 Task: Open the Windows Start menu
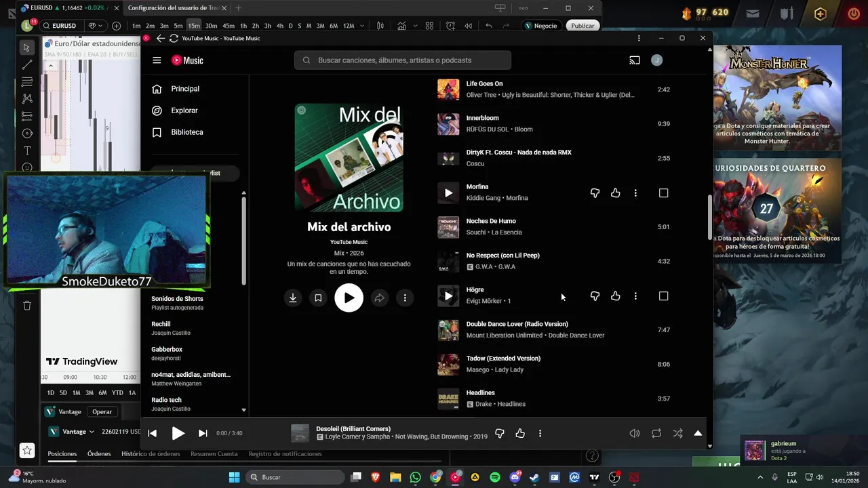234,477
